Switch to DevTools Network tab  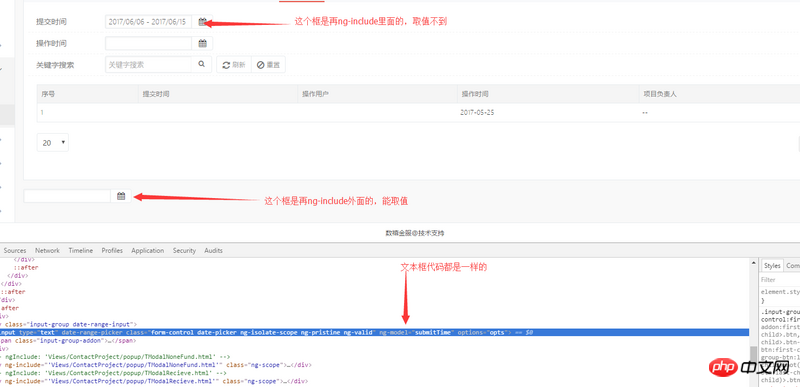coord(47,250)
